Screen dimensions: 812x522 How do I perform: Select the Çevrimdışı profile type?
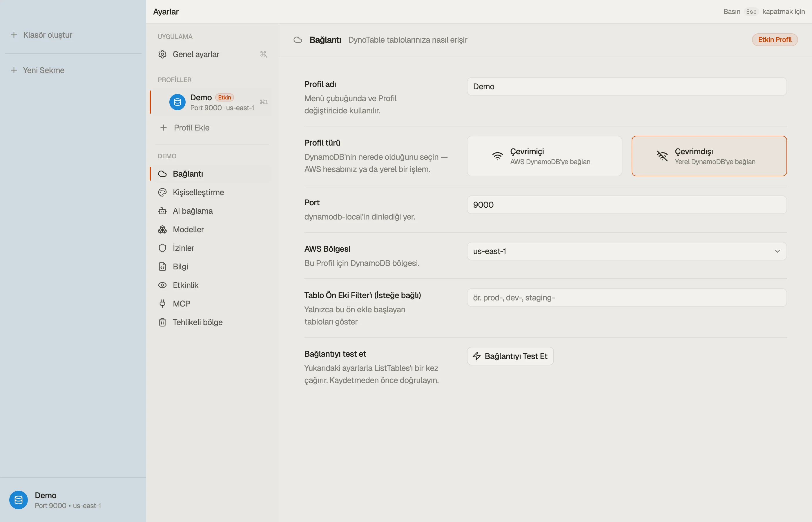coord(709,156)
